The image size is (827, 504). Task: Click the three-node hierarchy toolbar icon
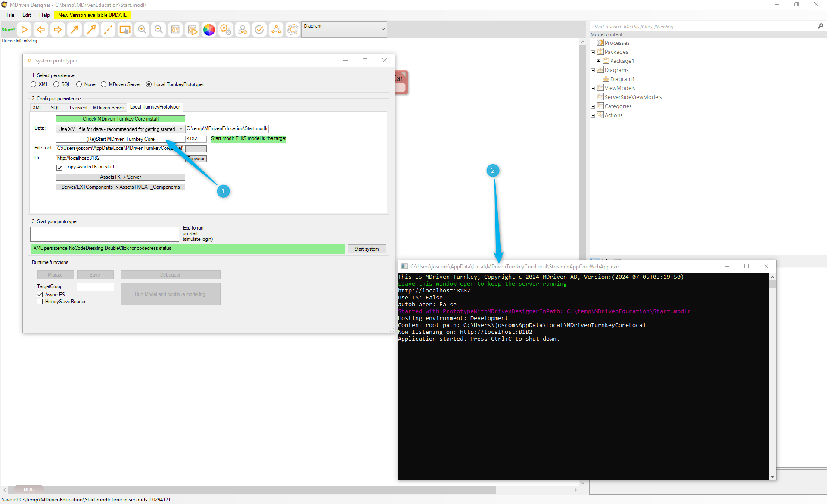[x=276, y=30]
